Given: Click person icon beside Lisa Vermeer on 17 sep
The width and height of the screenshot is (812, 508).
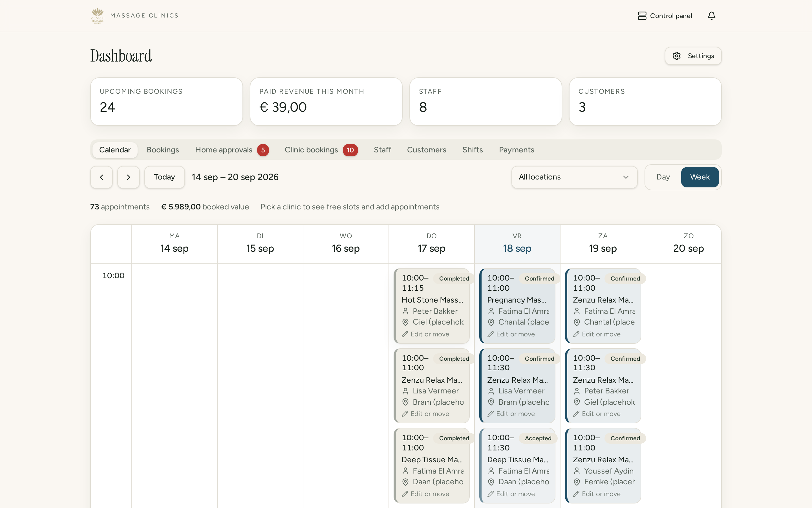Looking at the screenshot, I should point(405,391).
